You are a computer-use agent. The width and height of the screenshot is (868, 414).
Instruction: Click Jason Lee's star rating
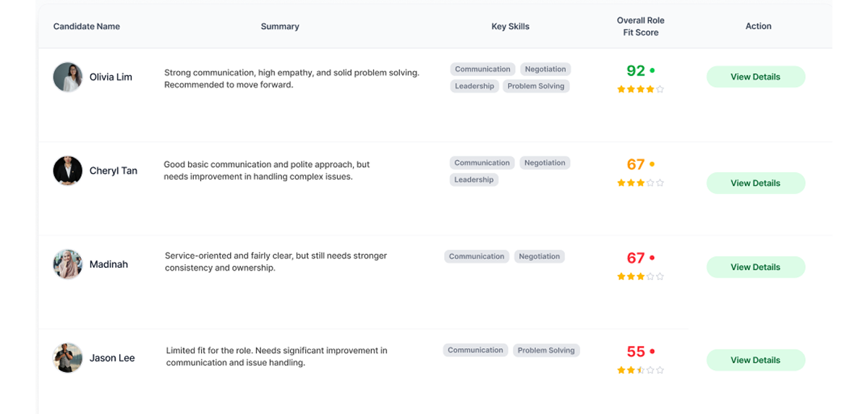coord(640,370)
